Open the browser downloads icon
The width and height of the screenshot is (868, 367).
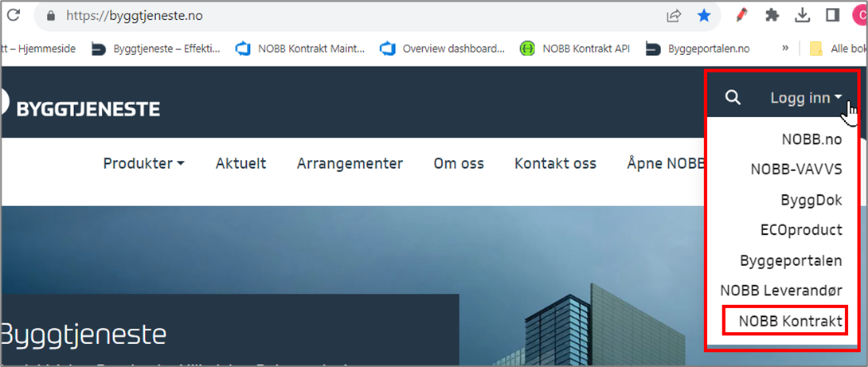pyautogui.click(x=803, y=15)
